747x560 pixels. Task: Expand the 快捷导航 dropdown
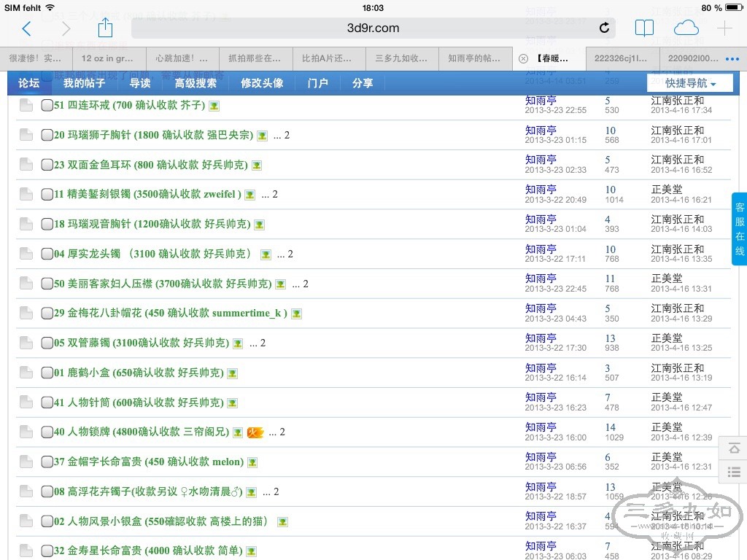pos(689,83)
